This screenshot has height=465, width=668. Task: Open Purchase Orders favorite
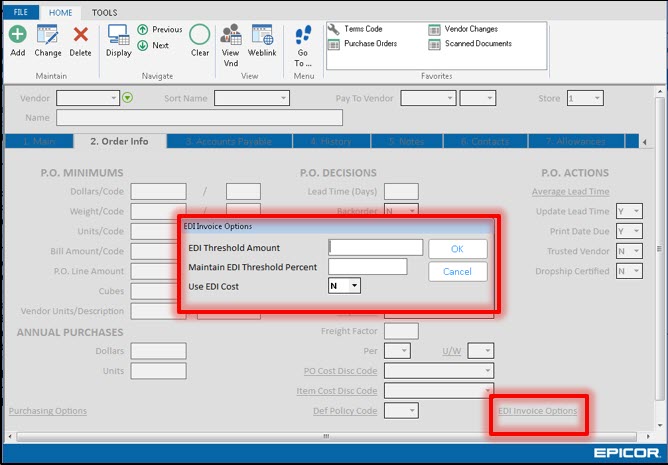370,44
